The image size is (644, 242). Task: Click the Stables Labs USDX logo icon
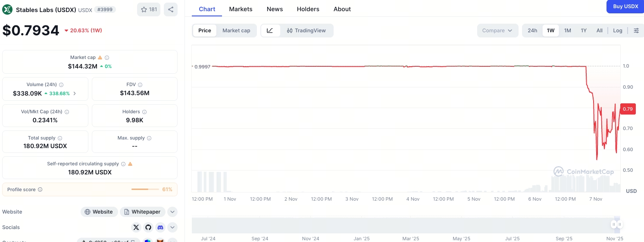pyautogui.click(x=7, y=9)
